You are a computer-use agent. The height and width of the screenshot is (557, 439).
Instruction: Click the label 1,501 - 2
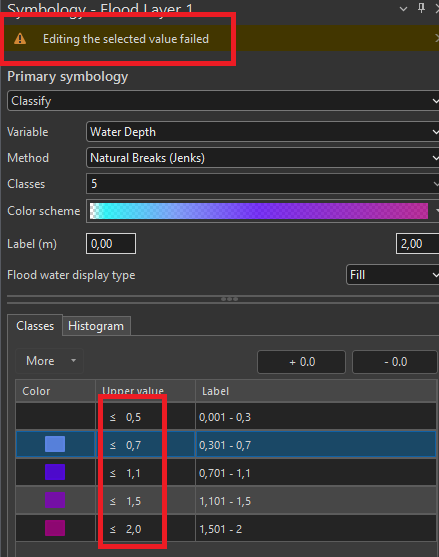click(x=221, y=529)
